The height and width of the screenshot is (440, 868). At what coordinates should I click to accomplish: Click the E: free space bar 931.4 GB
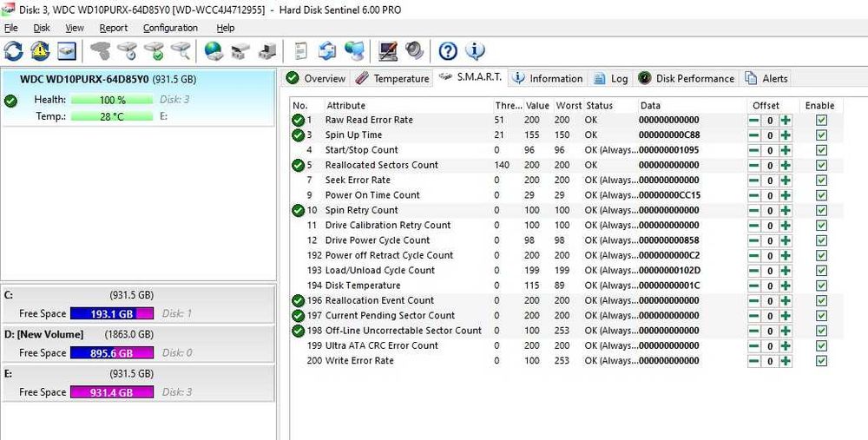[x=112, y=392]
